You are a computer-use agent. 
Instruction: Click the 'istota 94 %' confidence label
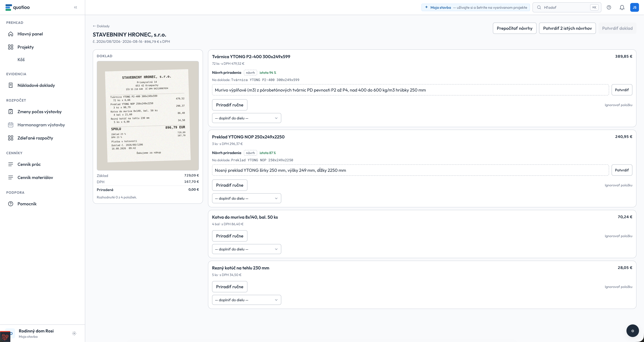pos(268,73)
